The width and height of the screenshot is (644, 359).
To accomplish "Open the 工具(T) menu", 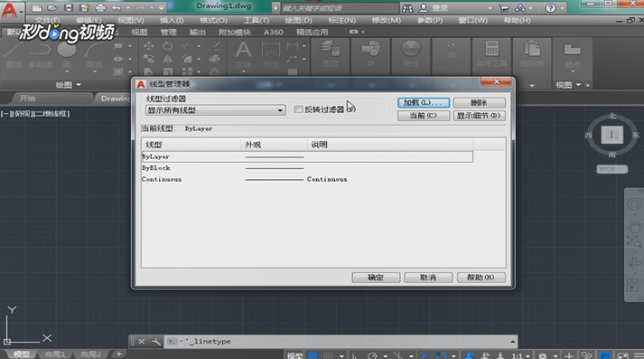I will click(x=257, y=21).
